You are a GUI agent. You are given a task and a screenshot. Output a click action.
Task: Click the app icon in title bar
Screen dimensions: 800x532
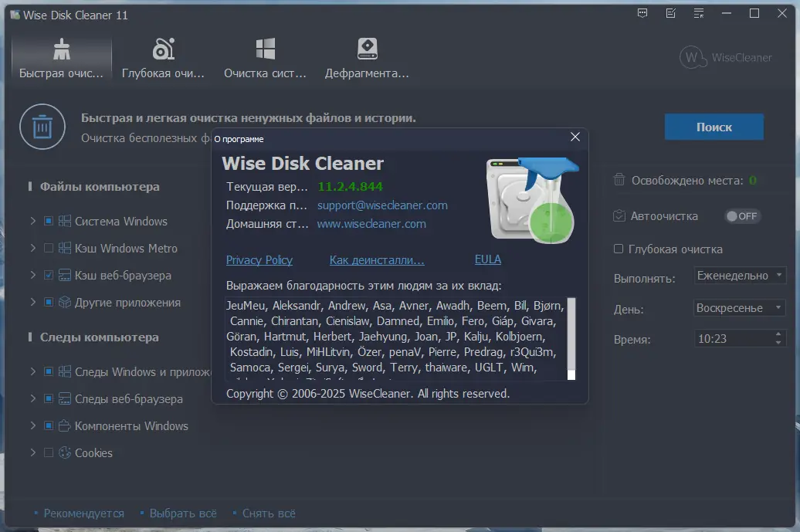tap(15, 15)
